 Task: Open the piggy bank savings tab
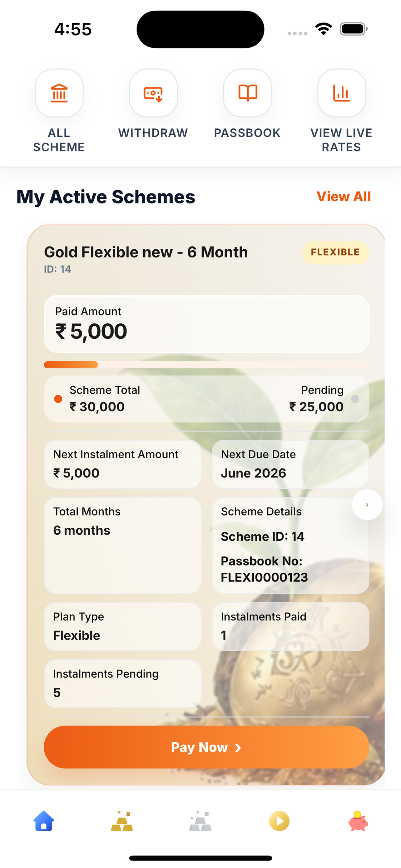pyautogui.click(x=358, y=821)
